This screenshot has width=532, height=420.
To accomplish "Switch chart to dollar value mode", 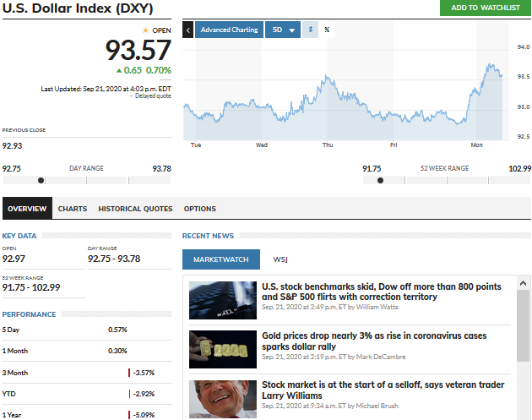I will [x=311, y=30].
